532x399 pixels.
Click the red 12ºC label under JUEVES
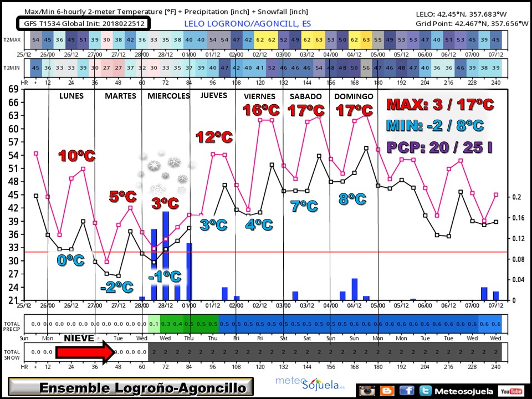(214, 137)
